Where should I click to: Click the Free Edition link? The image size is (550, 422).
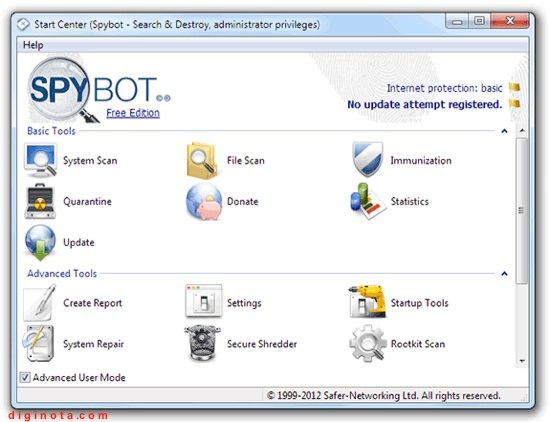point(133,113)
